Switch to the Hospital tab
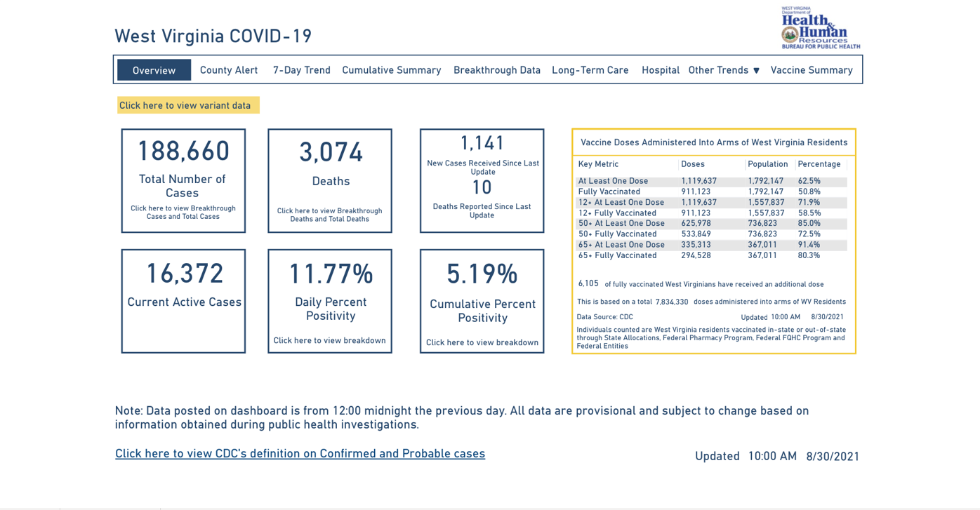Image resolution: width=980 pixels, height=510 pixels. coord(661,70)
